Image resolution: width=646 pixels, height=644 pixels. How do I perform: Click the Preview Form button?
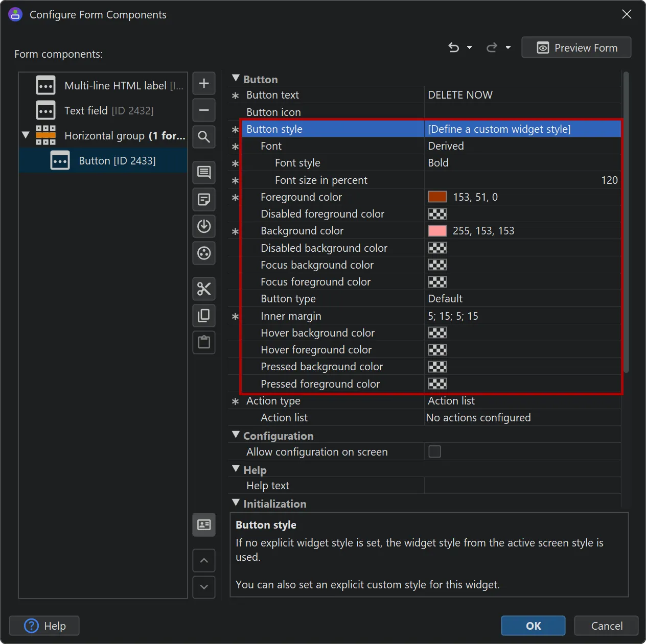coord(576,47)
